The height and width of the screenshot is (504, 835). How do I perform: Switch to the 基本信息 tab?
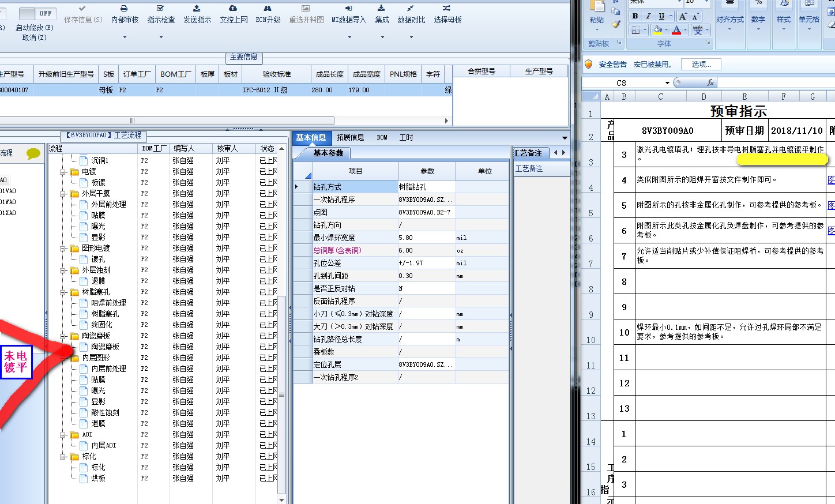311,137
